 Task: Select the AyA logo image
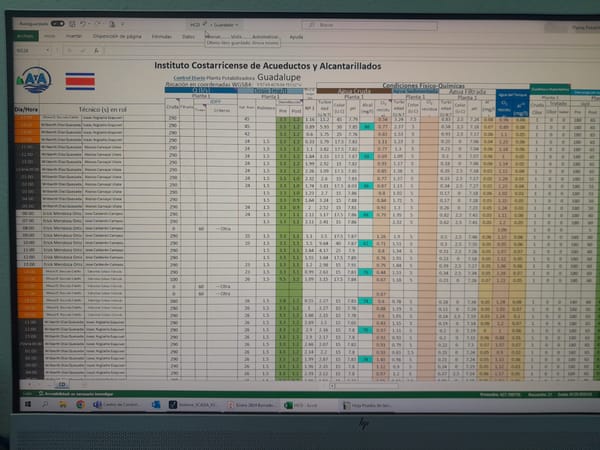(34, 80)
